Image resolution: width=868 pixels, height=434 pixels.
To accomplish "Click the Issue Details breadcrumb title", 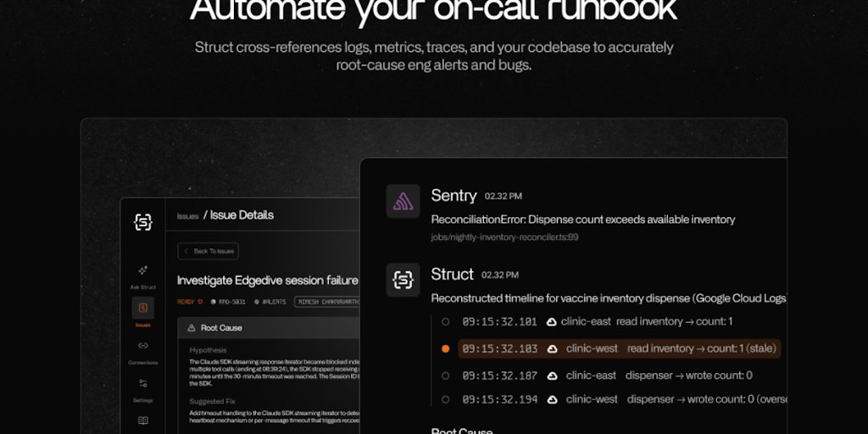I will click(x=242, y=215).
